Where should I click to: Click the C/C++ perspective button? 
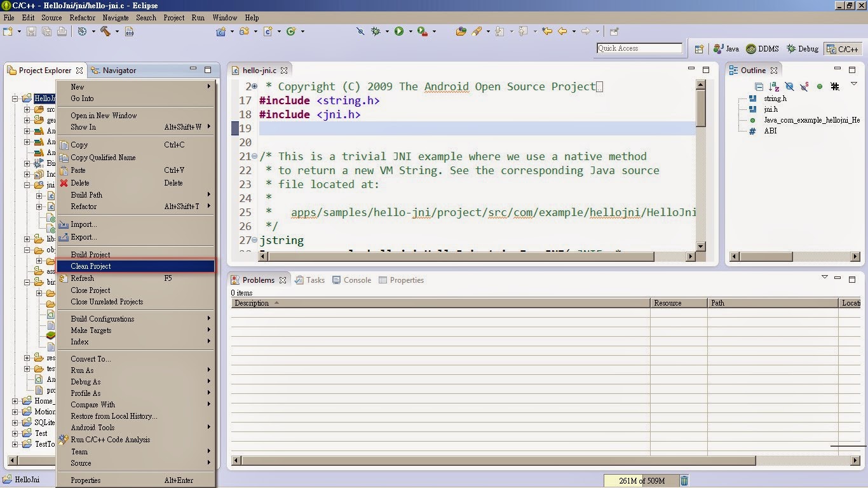coord(843,49)
